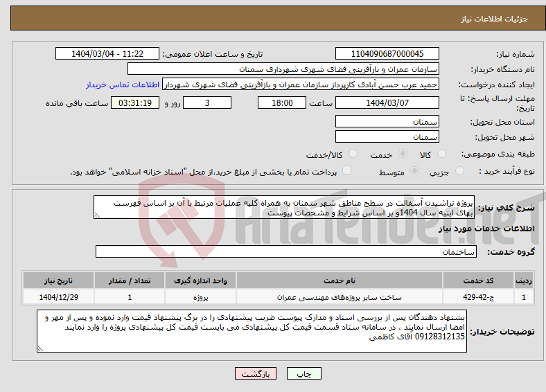Screen dimensions: 546x392
Task: Click the طبقه بندی موضوعی label
Action: [498, 154]
